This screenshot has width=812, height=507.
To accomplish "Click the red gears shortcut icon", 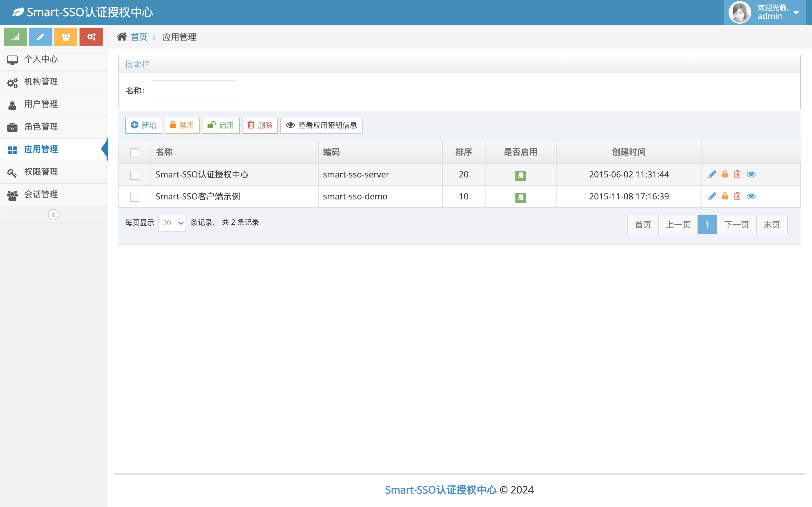I will point(91,37).
